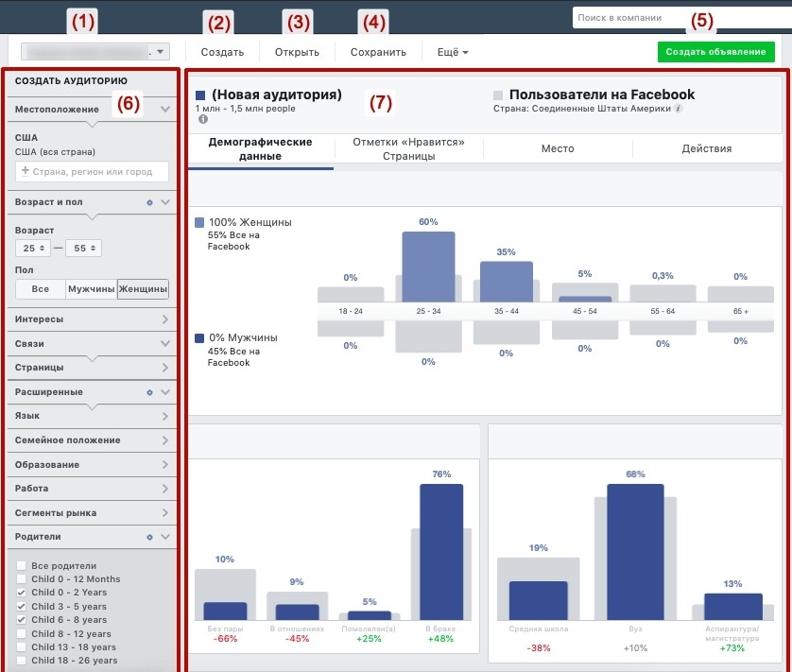This screenshot has height=672, width=792.
Task: Collapse the Местоположение section
Action: (165, 109)
